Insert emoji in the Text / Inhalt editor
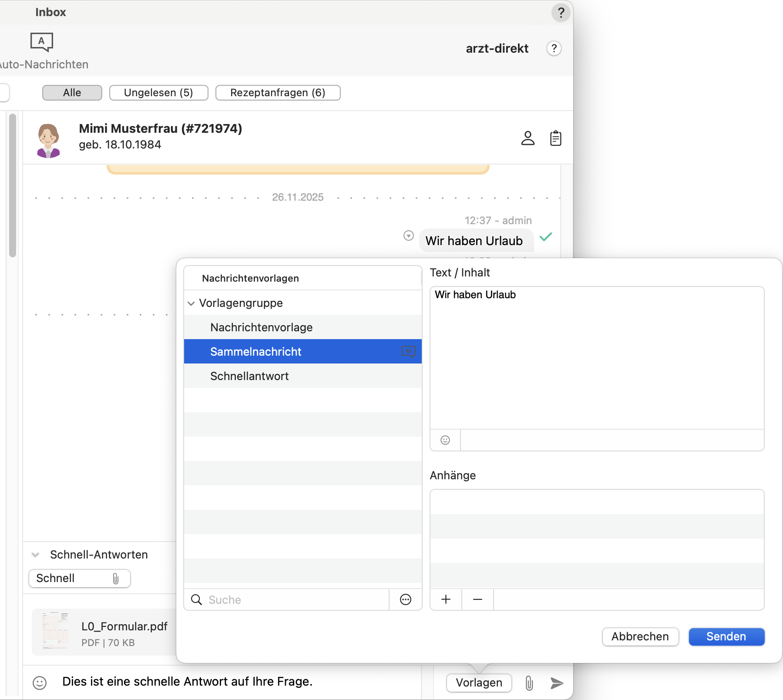 point(445,440)
